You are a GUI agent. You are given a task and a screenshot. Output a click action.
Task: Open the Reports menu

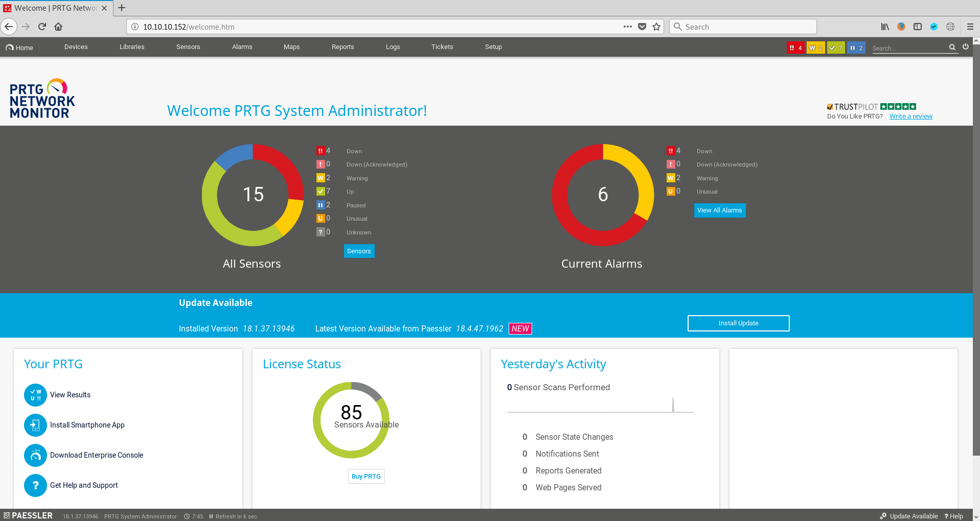coord(343,47)
